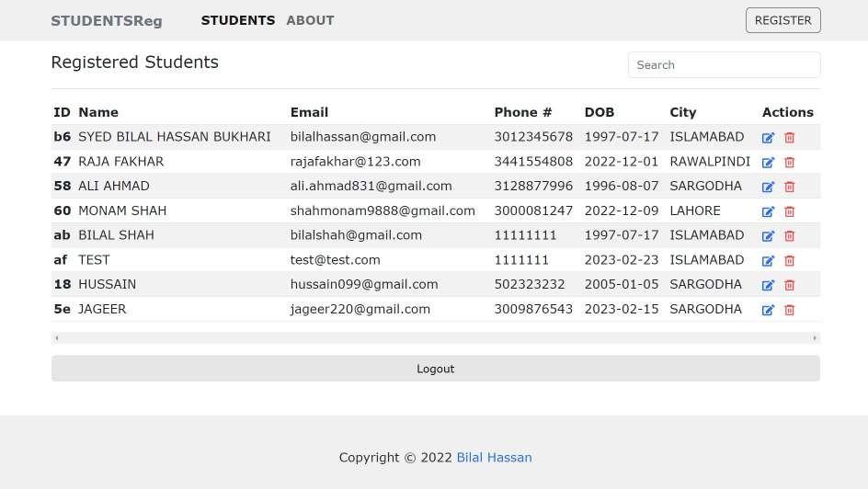This screenshot has height=489, width=868.
Task: Click the name SYED BILAL HASSAN BUKHARI
Action: 175,137
